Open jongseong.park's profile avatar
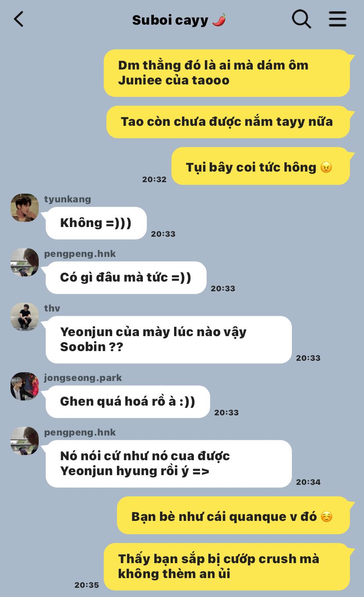 click(x=25, y=386)
